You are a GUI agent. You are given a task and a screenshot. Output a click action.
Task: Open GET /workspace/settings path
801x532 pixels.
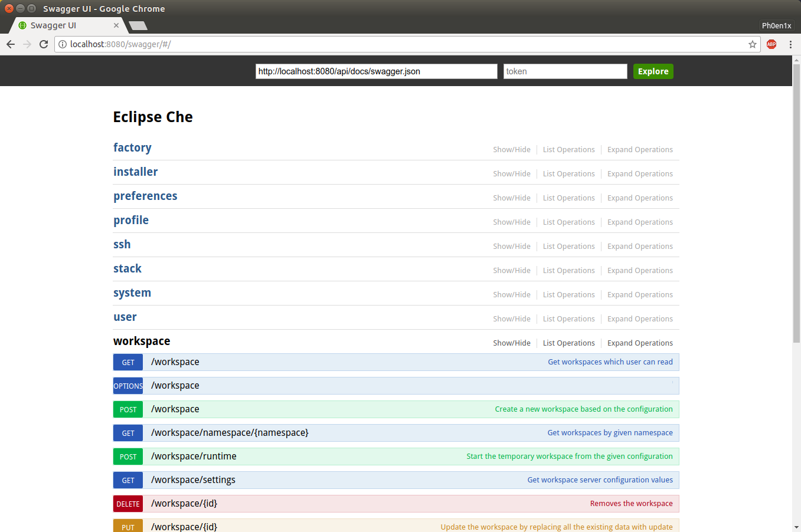(193, 480)
